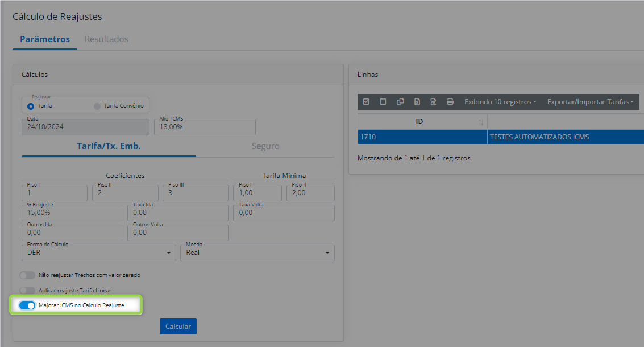Click the Outros Ida field
The height and width of the screenshot is (347, 644).
tap(72, 233)
